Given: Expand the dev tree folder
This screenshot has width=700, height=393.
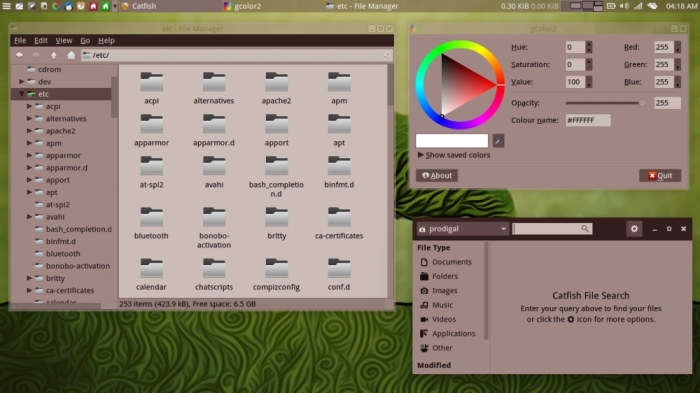Looking at the screenshot, I should click(x=21, y=81).
